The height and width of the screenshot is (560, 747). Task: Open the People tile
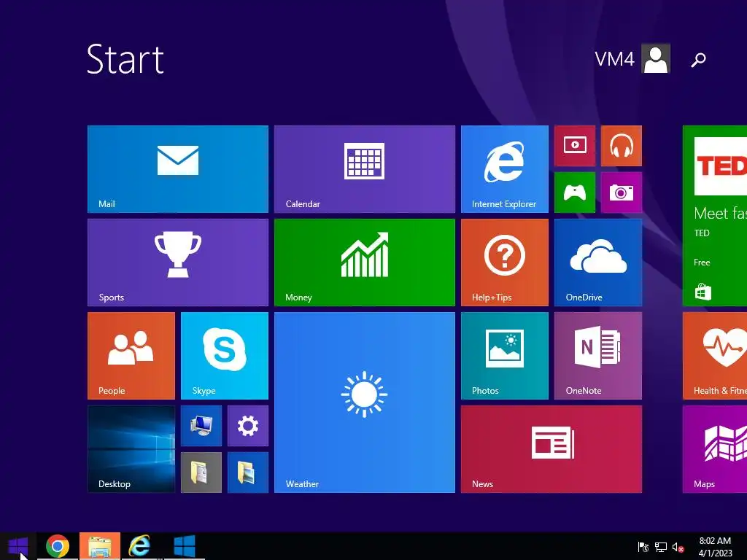tap(131, 356)
